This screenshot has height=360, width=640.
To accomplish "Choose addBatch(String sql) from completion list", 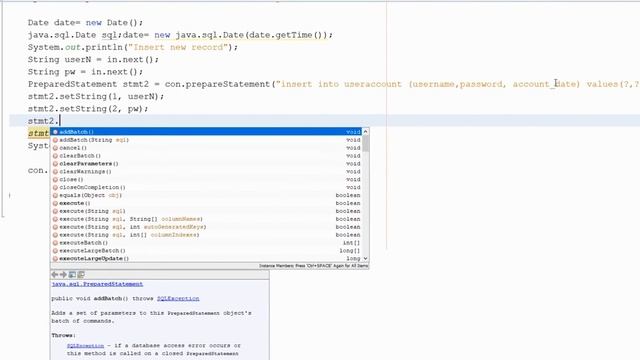I will point(206,140).
